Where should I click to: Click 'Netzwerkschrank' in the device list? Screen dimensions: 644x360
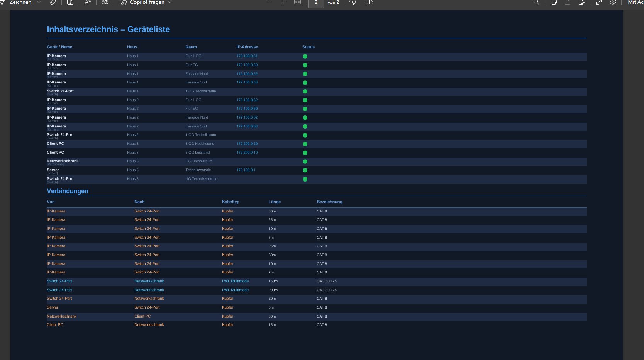63,161
